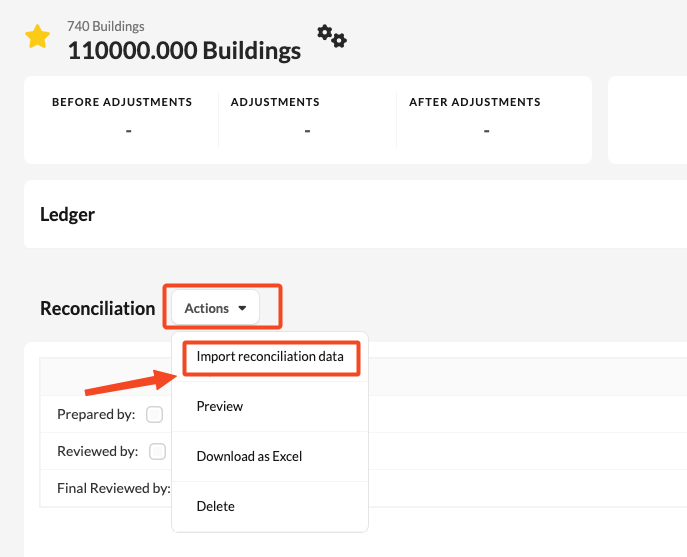Viewport: 687px width, 557px height.
Task: Select Delete from the Actions menu
Action: pos(216,506)
